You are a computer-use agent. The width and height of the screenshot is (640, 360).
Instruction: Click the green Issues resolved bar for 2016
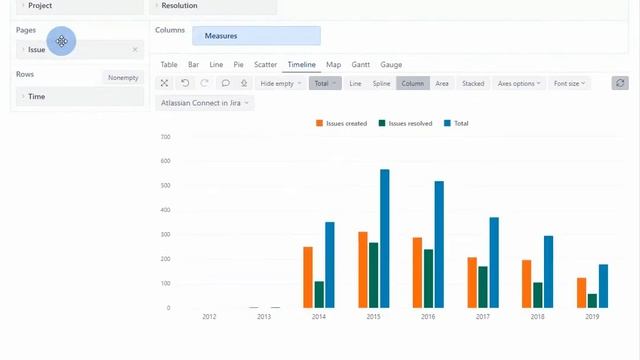coord(428,278)
